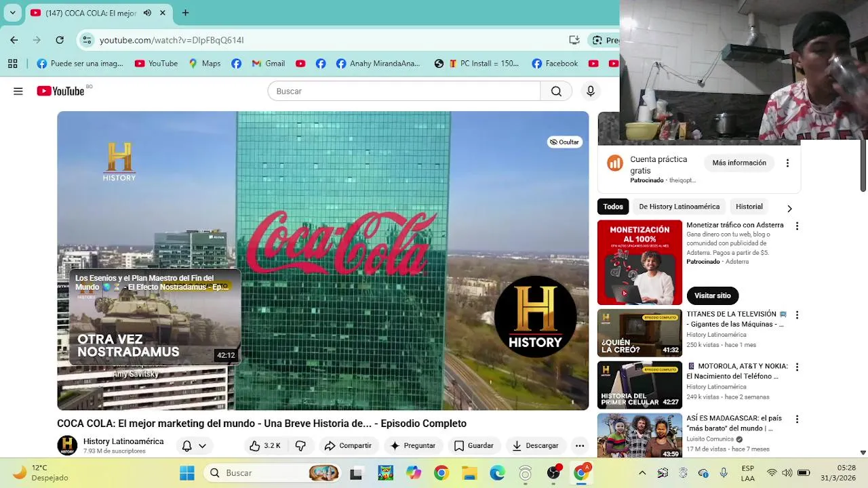Click Más información on the ad
The height and width of the screenshot is (488, 868).
point(739,163)
